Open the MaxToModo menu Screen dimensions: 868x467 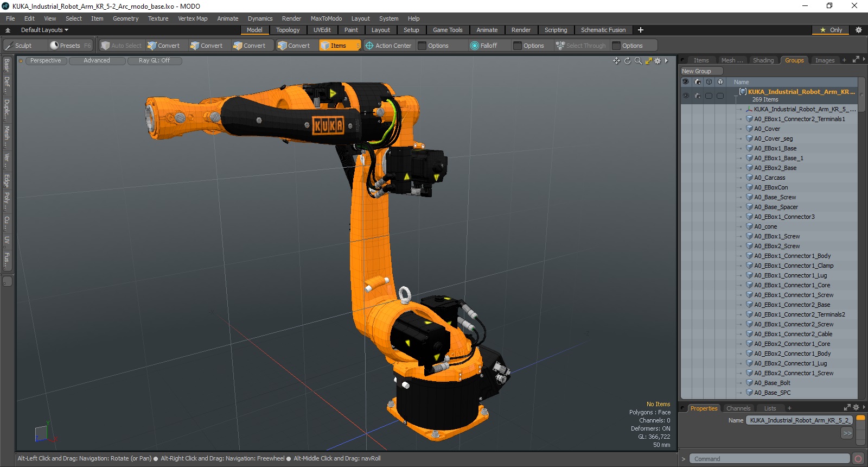[x=326, y=18]
